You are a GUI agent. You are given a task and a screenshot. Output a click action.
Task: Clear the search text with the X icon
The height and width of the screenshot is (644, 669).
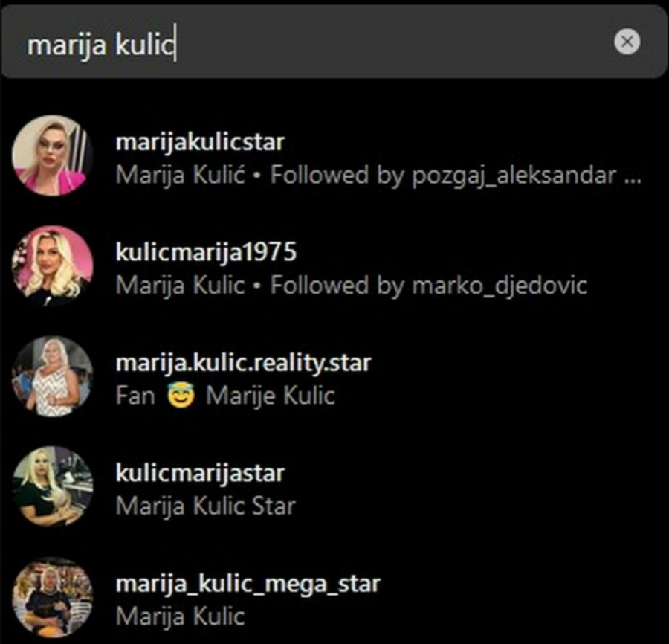[627, 42]
